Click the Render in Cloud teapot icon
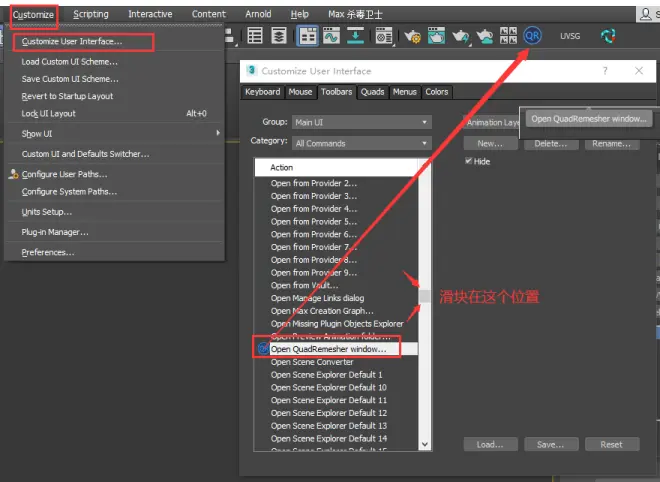This screenshot has height=482, width=660. pos(484,36)
